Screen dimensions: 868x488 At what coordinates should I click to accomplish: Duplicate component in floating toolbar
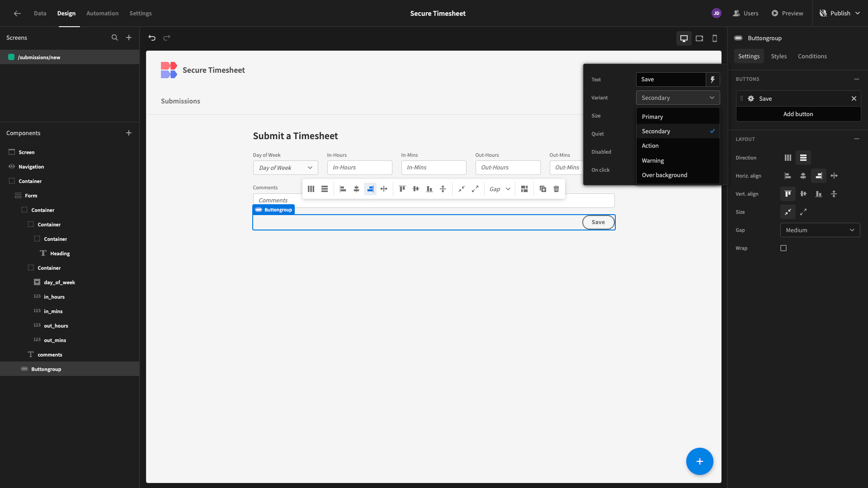543,189
